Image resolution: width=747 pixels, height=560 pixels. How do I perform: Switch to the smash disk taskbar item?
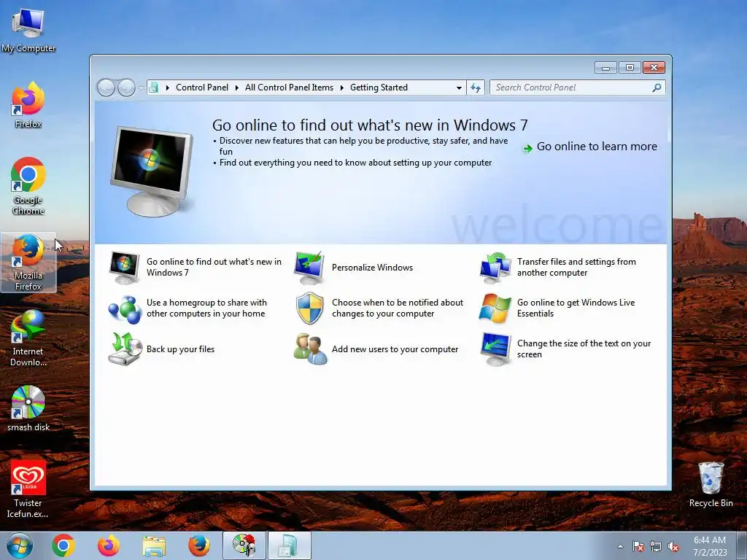pyautogui.click(x=244, y=545)
